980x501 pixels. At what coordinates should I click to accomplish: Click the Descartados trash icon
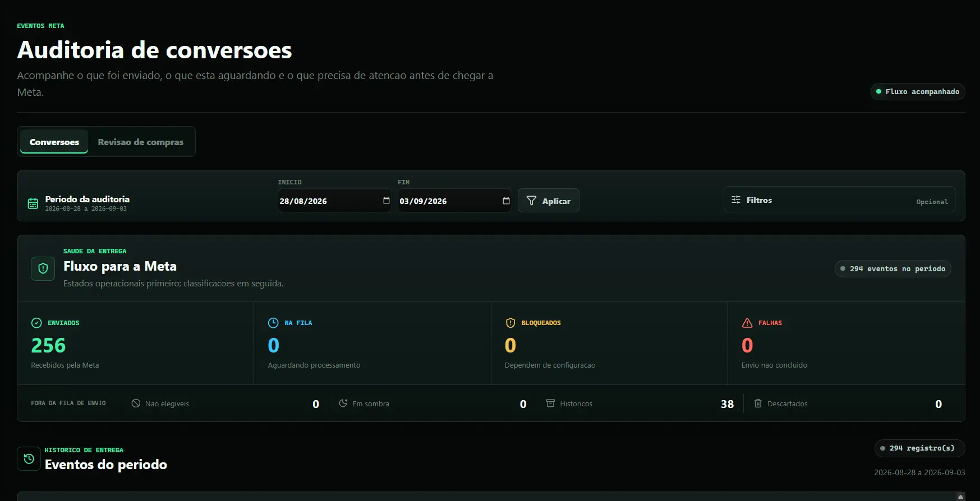click(758, 403)
